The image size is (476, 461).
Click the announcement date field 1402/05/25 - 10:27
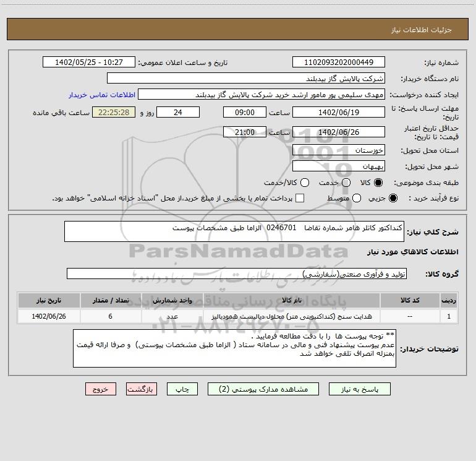[x=89, y=62]
